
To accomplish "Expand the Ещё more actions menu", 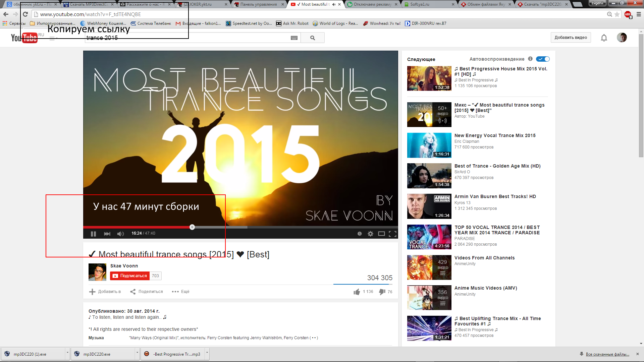I will pyautogui.click(x=180, y=292).
